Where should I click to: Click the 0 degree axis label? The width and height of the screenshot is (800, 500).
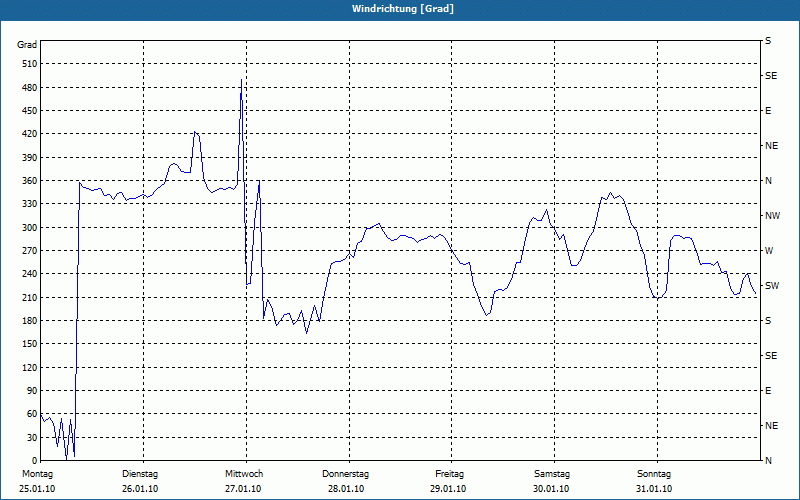34,461
